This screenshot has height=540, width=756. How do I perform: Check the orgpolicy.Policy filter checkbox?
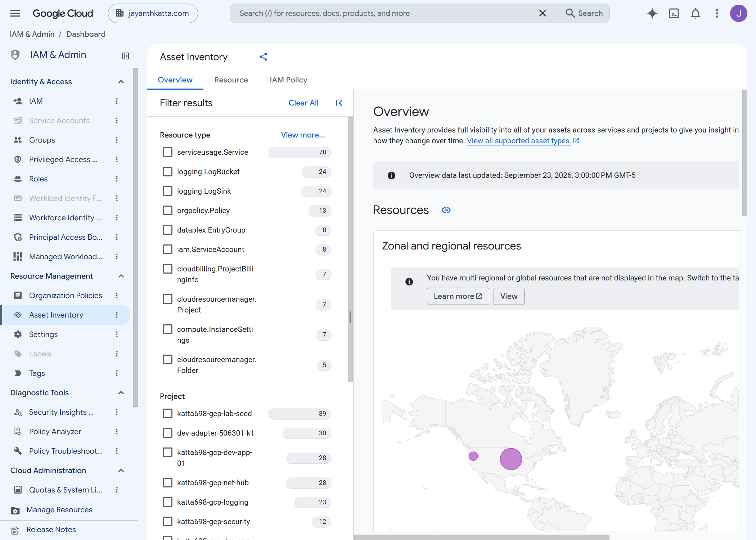coord(167,211)
